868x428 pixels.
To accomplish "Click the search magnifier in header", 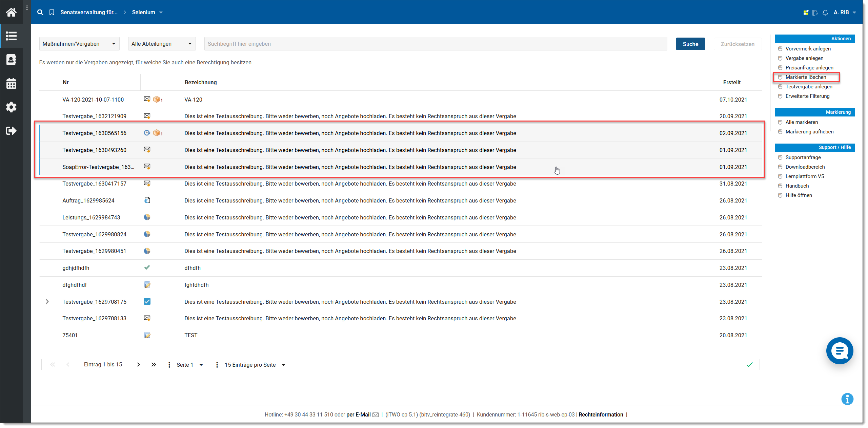I will [40, 12].
